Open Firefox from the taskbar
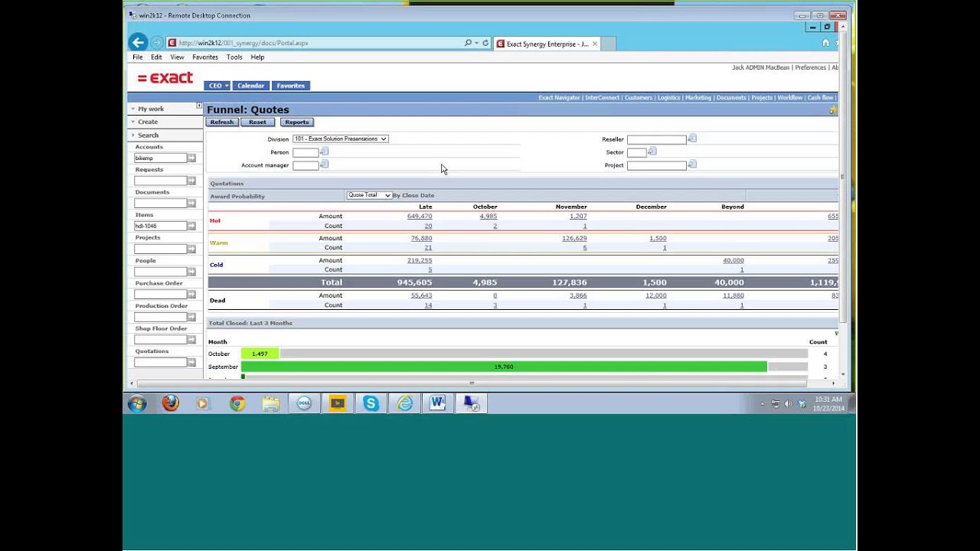The image size is (980, 551). pyautogui.click(x=170, y=403)
